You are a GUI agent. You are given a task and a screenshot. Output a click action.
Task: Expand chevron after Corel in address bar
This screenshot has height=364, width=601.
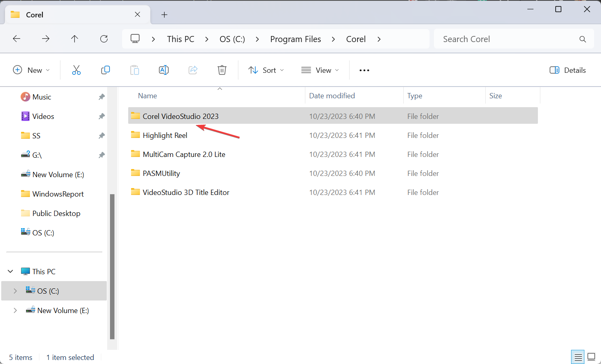pos(379,39)
